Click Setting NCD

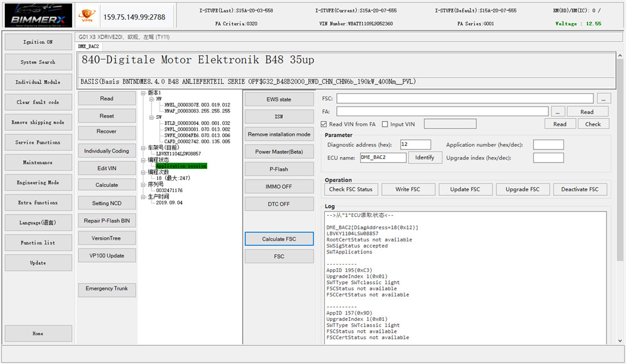click(106, 203)
